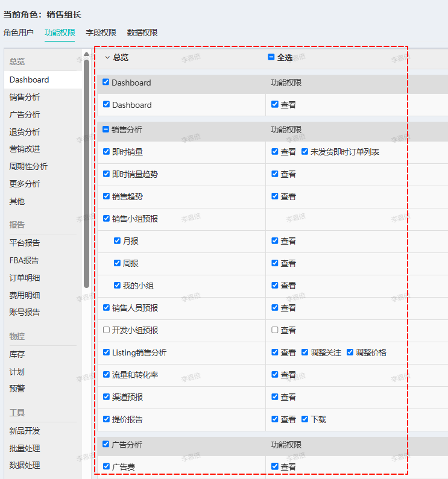Screen dimensions: 448x479
Task: Click the sidebar vertical scrollbar thumb
Action: pyautogui.click(x=87, y=174)
